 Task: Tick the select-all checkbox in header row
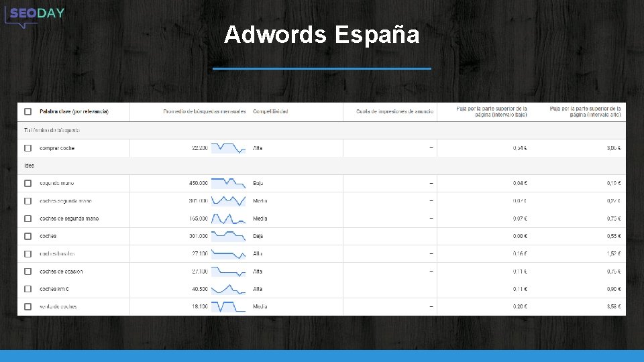(x=28, y=112)
